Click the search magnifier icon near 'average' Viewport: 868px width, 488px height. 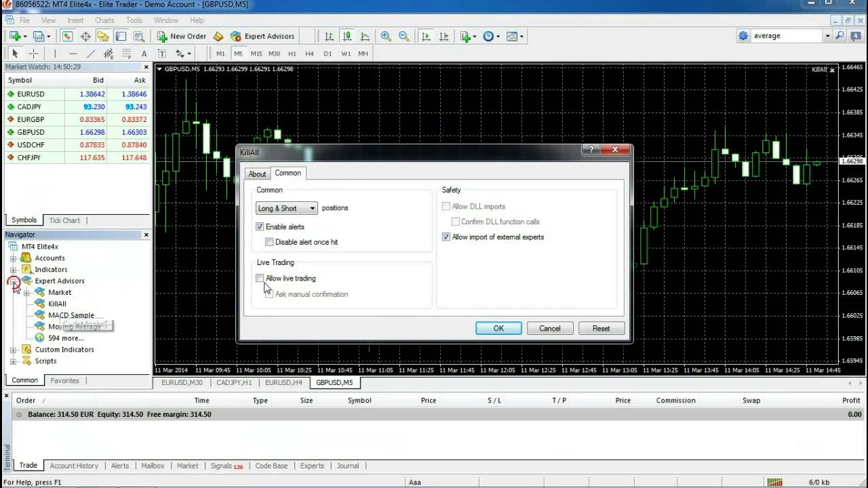pyautogui.click(x=840, y=36)
